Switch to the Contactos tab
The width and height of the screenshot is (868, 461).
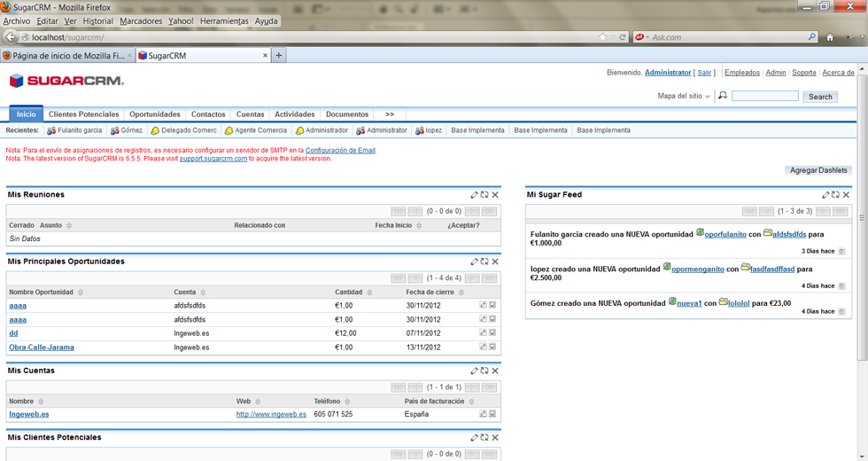click(x=208, y=114)
